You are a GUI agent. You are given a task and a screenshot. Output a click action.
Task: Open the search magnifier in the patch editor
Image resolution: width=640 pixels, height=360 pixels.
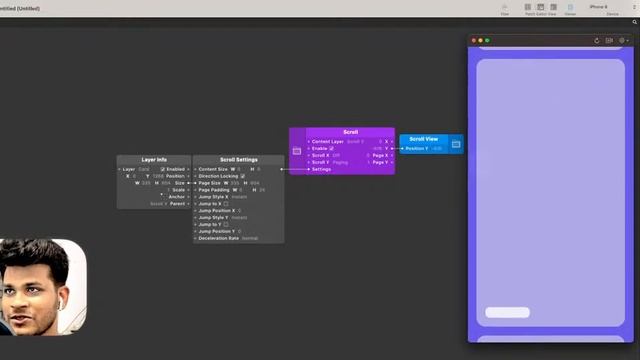click(x=635, y=22)
